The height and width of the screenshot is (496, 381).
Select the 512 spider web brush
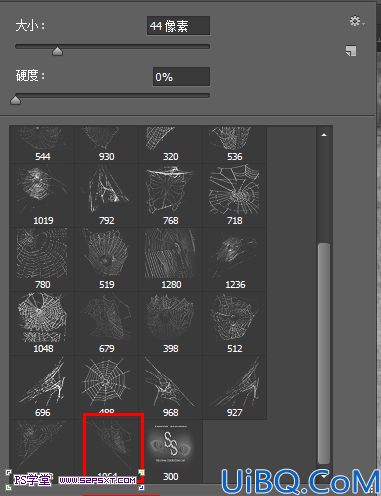(234, 323)
